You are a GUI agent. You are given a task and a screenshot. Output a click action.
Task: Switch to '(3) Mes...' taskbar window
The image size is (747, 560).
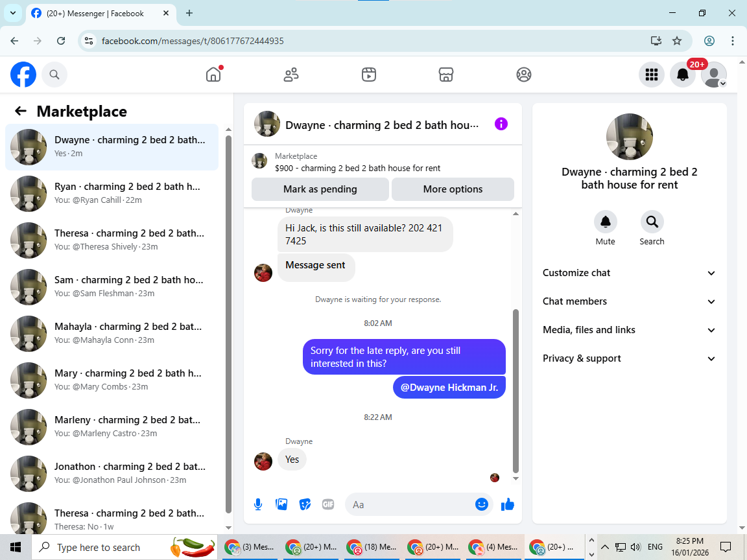pyautogui.click(x=249, y=547)
